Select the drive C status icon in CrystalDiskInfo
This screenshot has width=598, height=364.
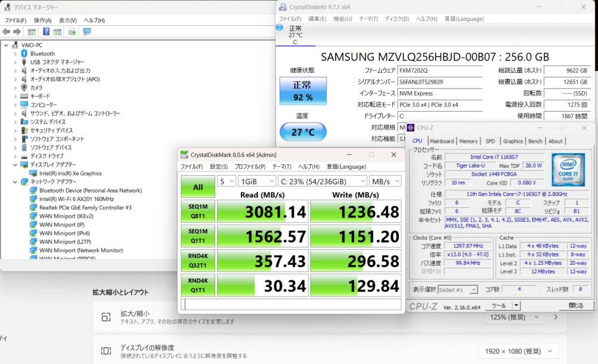[x=279, y=28]
